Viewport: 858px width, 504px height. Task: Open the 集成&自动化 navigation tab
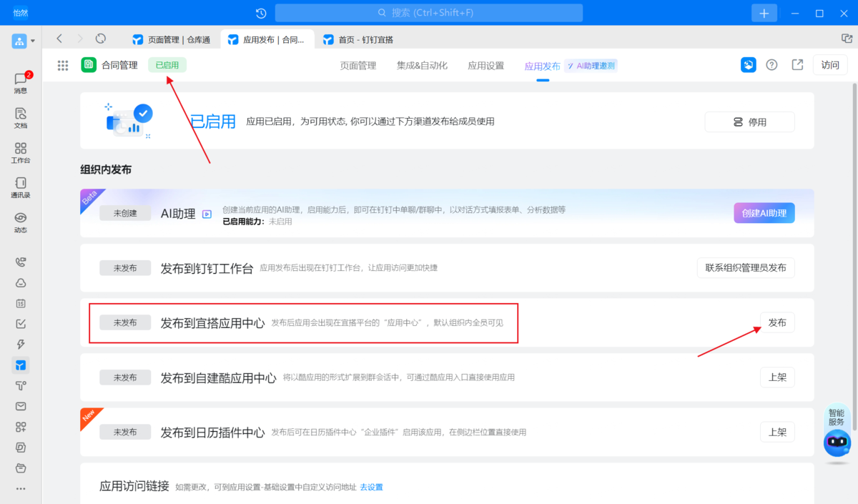click(x=422, y=66)
